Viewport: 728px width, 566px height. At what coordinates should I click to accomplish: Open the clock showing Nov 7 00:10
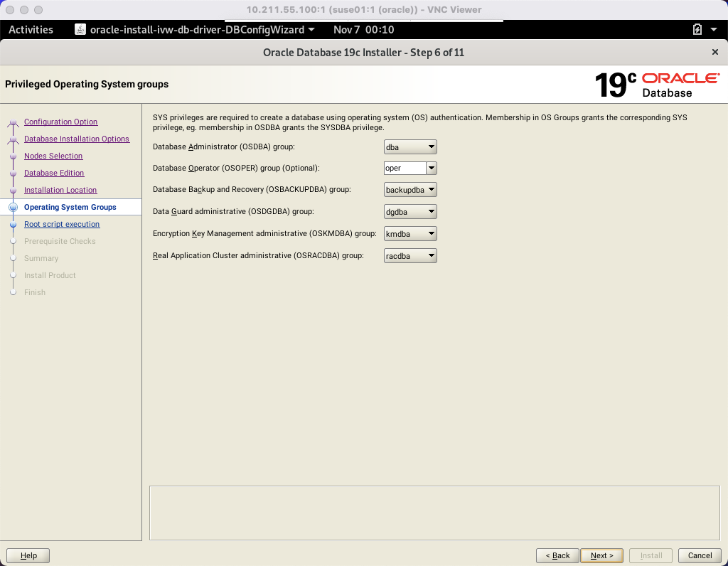[363, 30]
